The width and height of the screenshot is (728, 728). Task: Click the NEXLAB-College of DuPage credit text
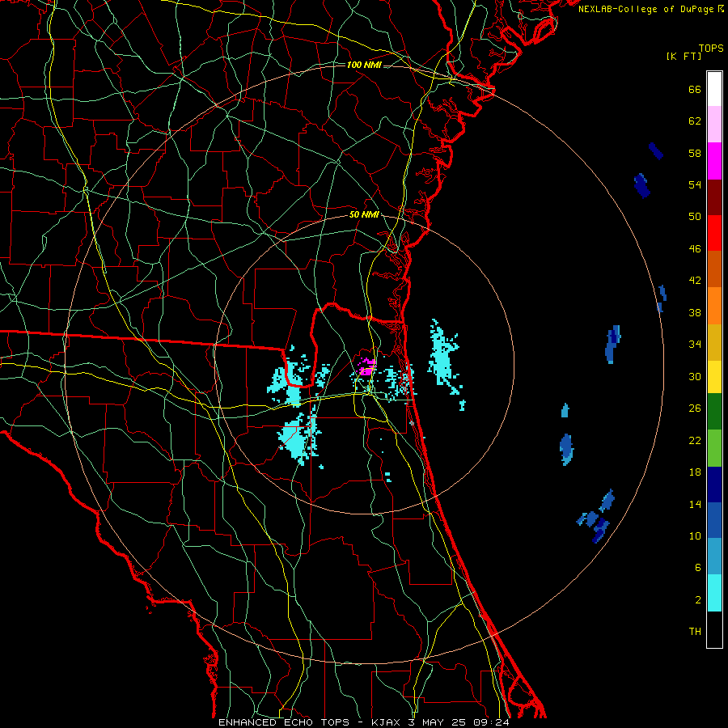[651, 9]
